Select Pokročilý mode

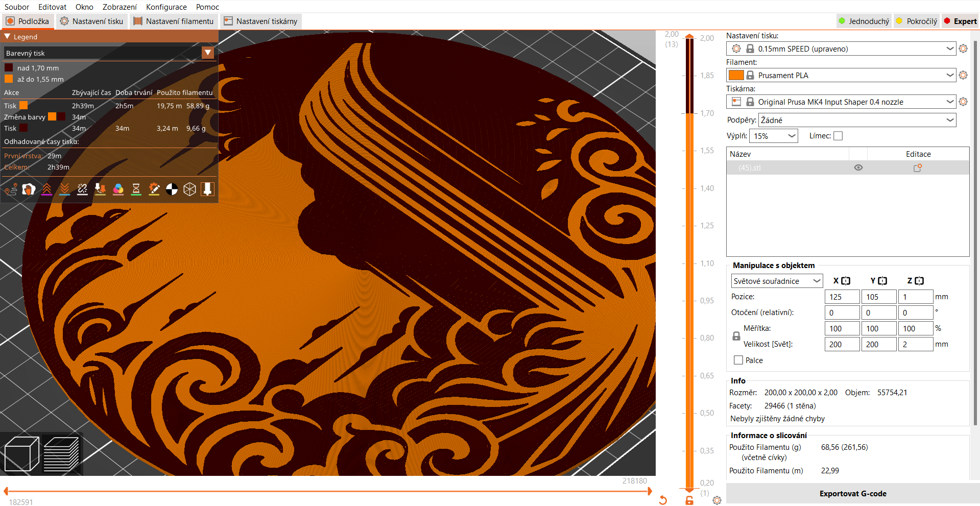[917, 21]
